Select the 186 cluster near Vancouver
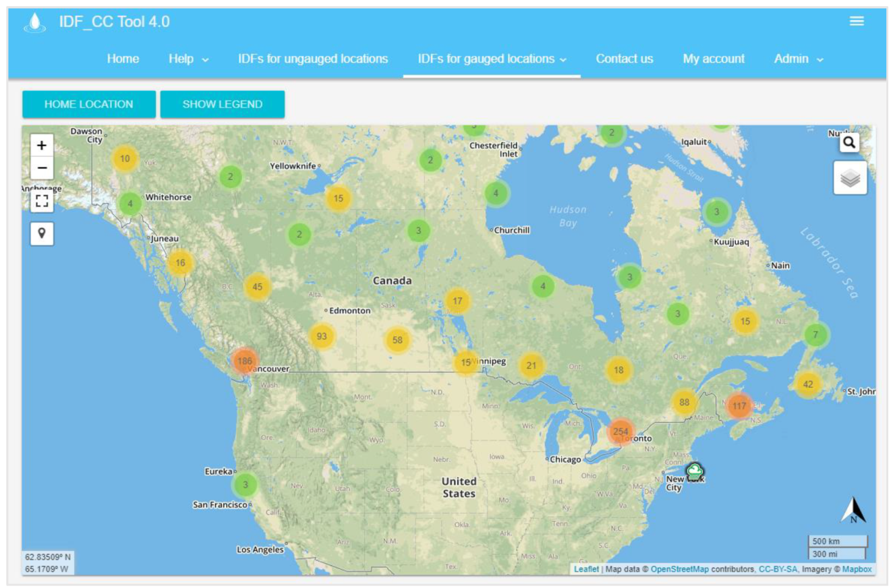Image resolution: width=893 pixels, height=588 pixels. point(244,361)
